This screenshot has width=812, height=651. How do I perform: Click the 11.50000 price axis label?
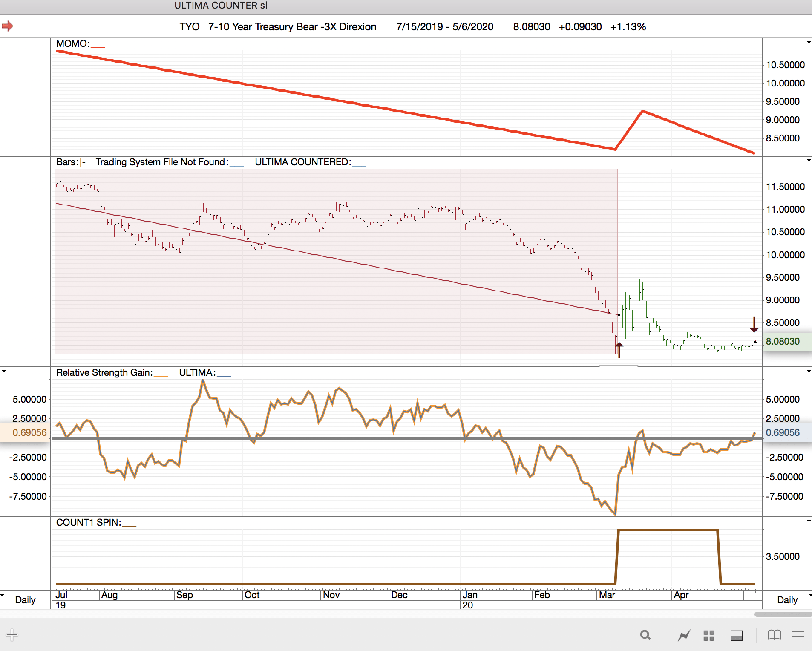click(x=785, y=187)
